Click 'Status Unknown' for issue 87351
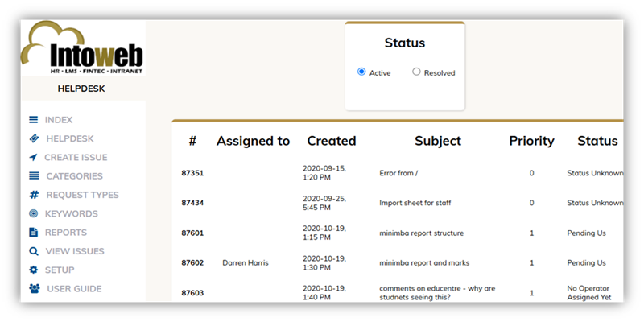 [595, 173]
